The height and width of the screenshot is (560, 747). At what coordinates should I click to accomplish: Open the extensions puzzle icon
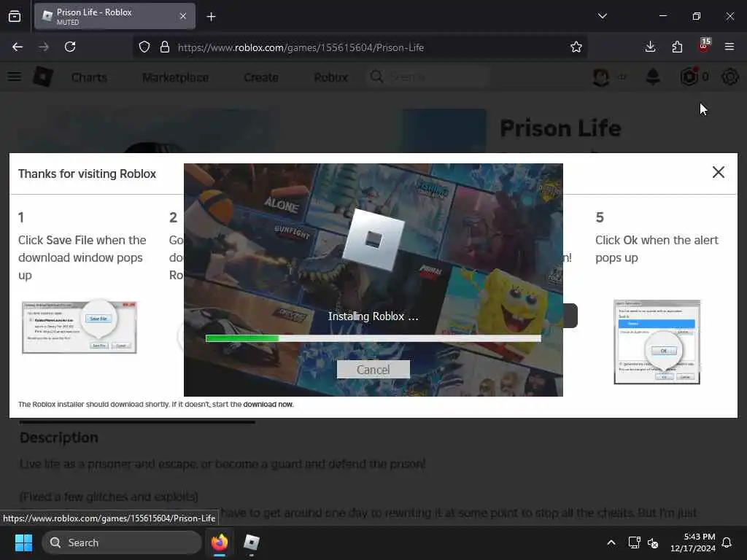point(677,47)
